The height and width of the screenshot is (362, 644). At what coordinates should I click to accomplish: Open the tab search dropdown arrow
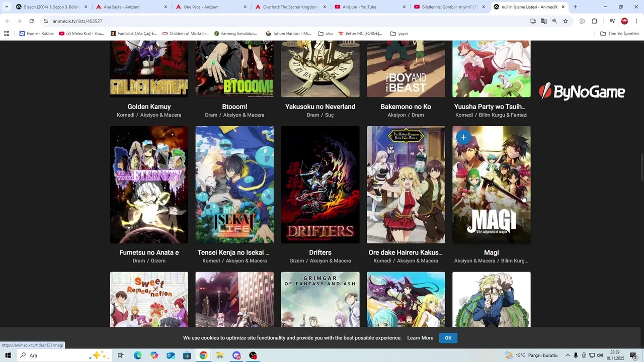7,7
